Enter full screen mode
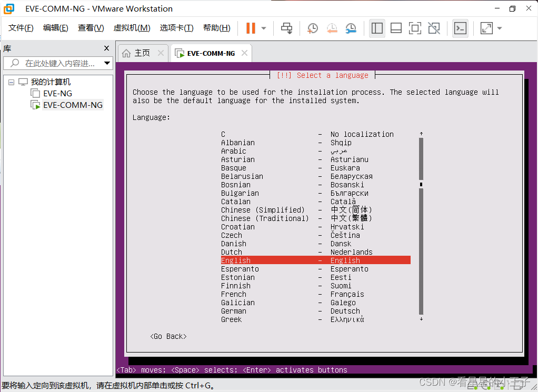 click(x=415, y=28)
